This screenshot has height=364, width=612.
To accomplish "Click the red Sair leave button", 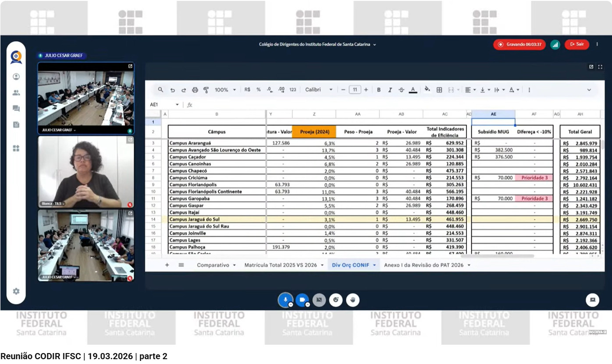I will (576, 44).
